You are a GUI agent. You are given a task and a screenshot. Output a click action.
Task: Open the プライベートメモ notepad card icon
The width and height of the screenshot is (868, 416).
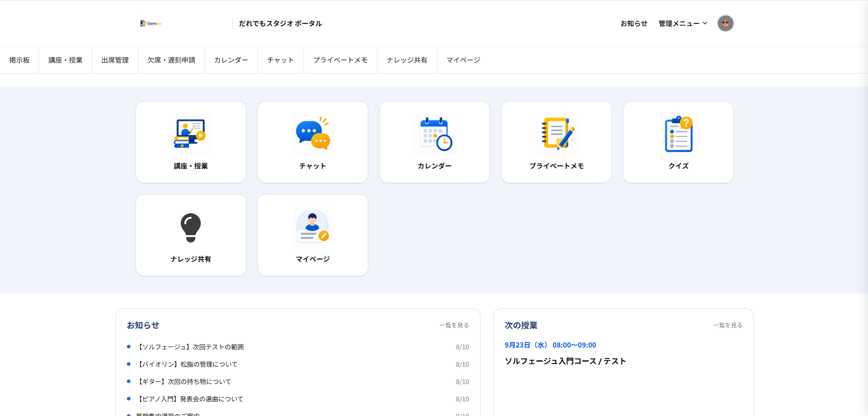click(x=556, y=134)
